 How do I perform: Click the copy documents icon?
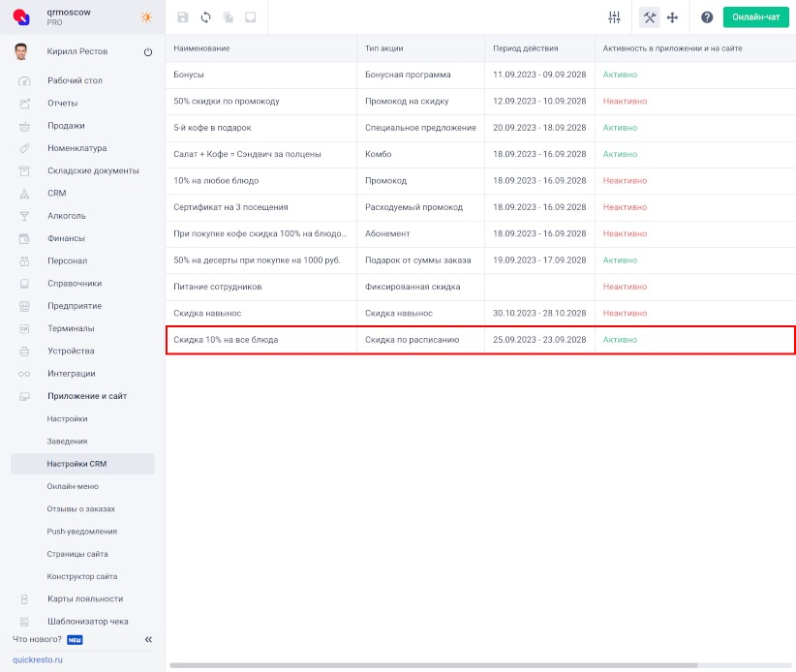[229, 17]
